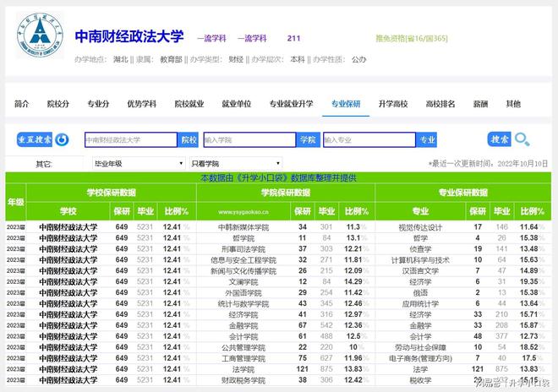Click the 会计学院 cell
The width and height of the screenshot is (558, 392).
(x=243, y=337)
